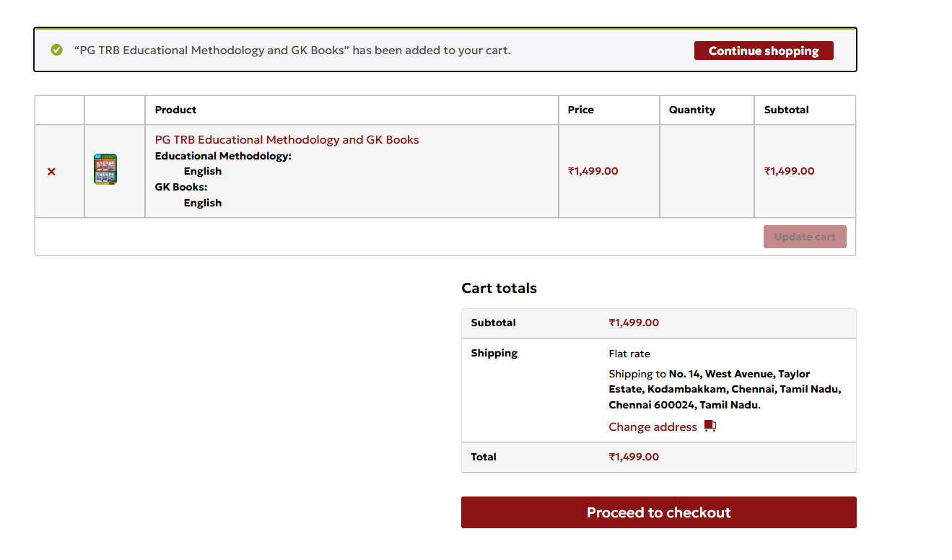Click the Educational Methodology: label

click(223, 156)
